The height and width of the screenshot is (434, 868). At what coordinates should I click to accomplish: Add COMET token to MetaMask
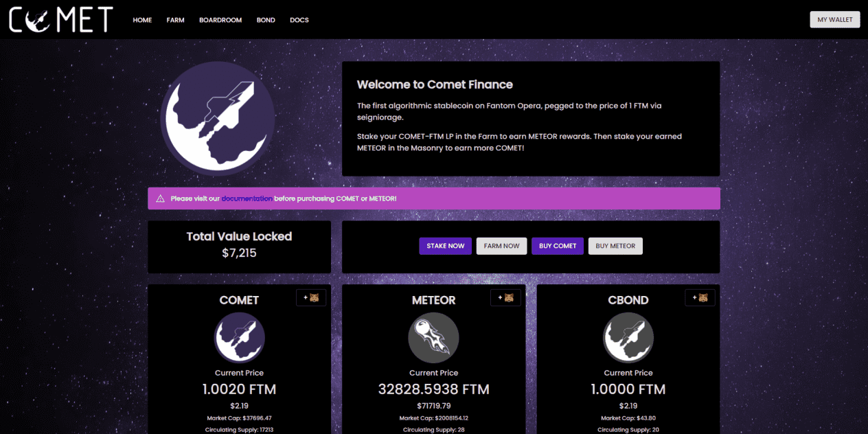coord(311,298)
